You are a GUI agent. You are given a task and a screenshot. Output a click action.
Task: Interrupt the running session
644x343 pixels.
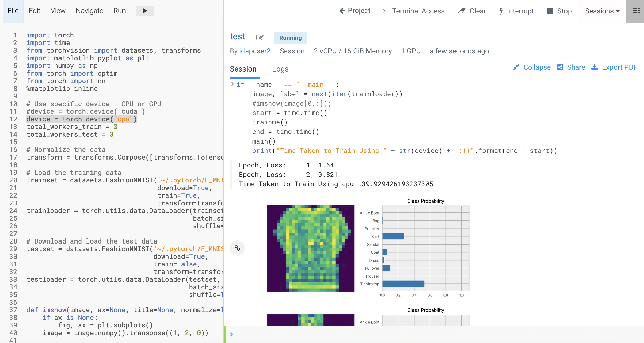(x=515, y=11)
